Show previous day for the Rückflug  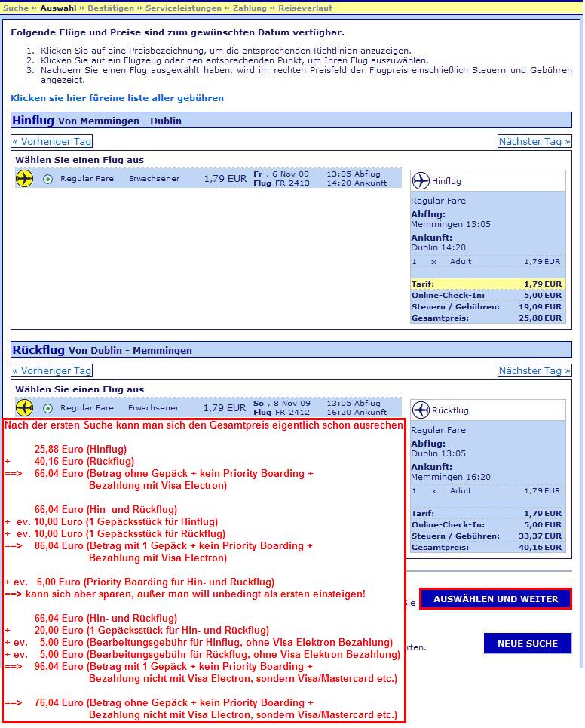click(52, 370)
